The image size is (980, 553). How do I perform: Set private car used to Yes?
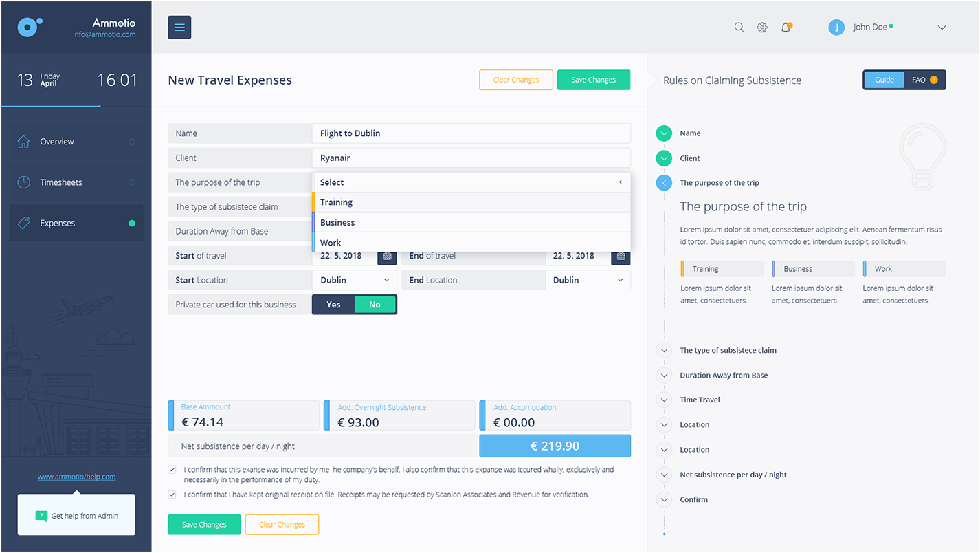pos(333,305)
